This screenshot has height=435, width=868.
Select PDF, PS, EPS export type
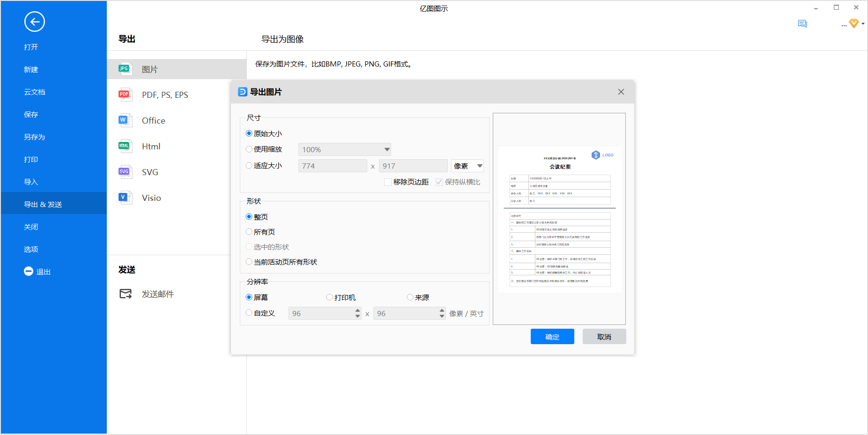click(x=165, y=95)
